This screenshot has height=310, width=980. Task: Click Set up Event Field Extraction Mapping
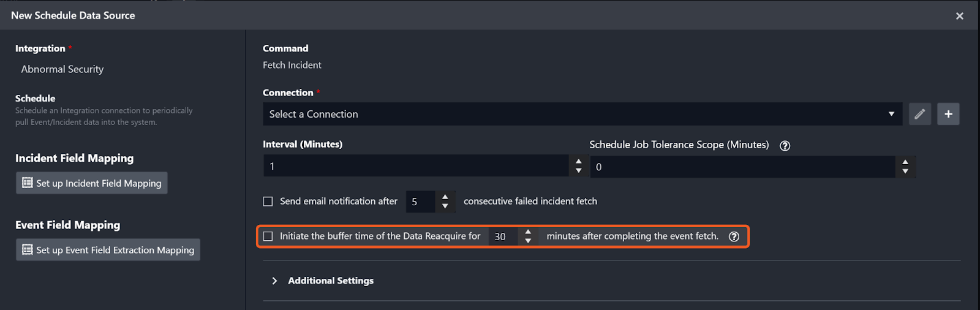(108, 250)
